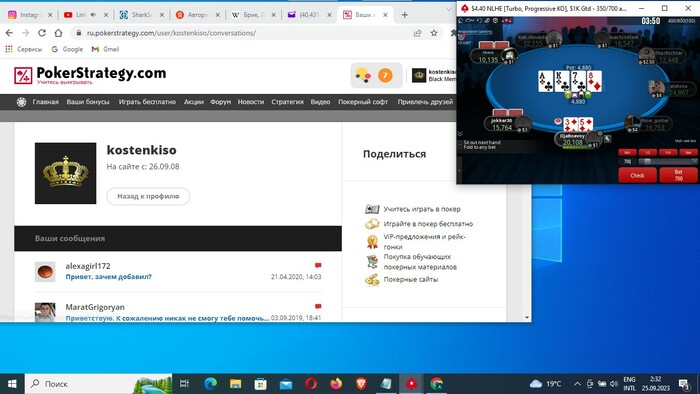Screen dimensions: 700x394
Task: Go back with browser back arrow
Action: point(9,33)
